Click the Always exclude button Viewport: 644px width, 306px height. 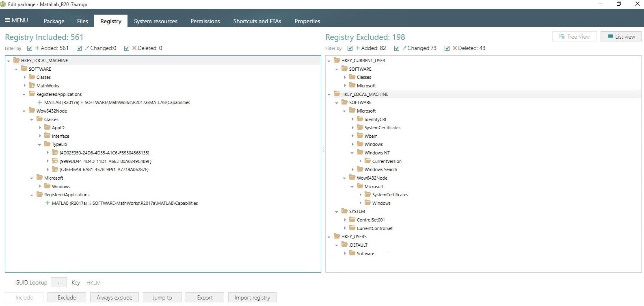pyautogui.click(x=115, y=297)
